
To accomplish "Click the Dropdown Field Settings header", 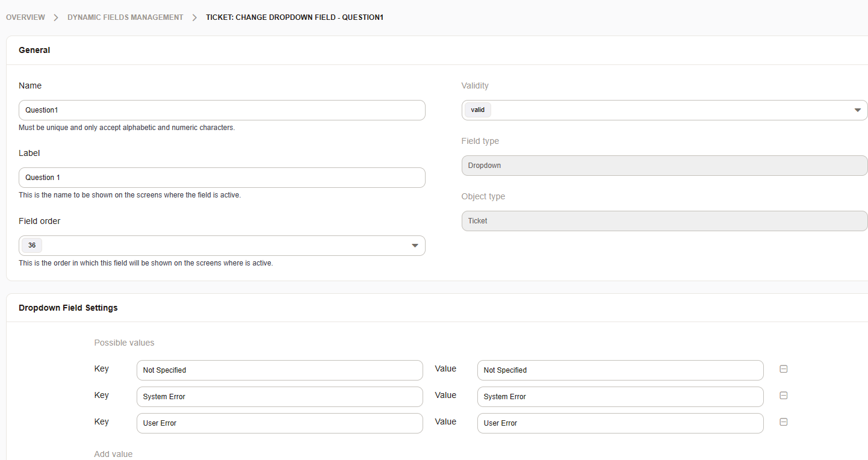I will point(68,308).
